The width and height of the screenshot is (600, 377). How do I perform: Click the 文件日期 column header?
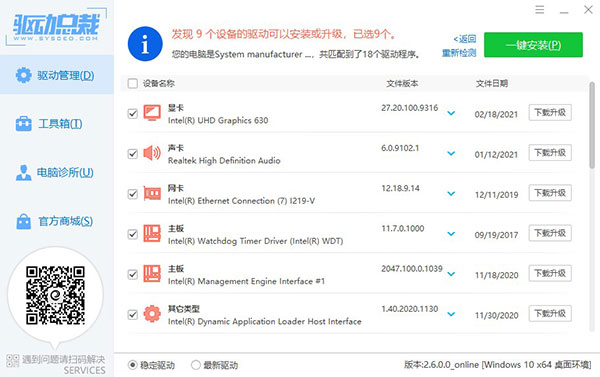492,83
